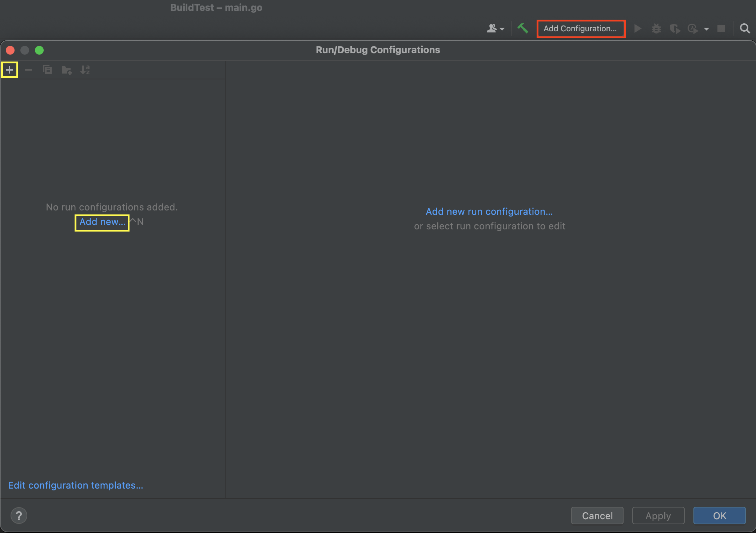Open Edit configuration templates... link
This screenshot has height=533, width=756.
pyautogui.click(x=76, y=485)
